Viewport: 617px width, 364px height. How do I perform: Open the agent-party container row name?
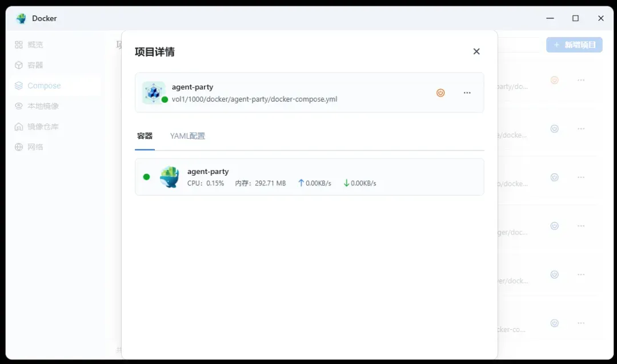coord(208,171)
